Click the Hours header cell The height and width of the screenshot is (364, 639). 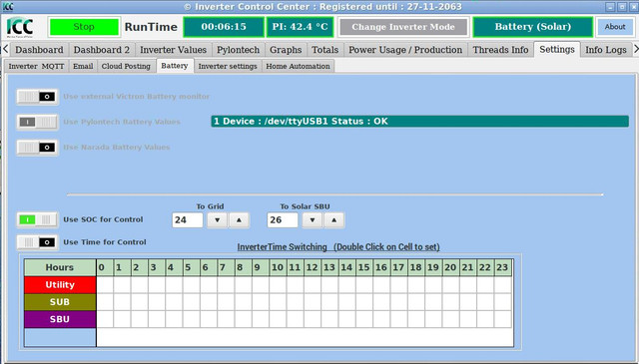(60, 267)
